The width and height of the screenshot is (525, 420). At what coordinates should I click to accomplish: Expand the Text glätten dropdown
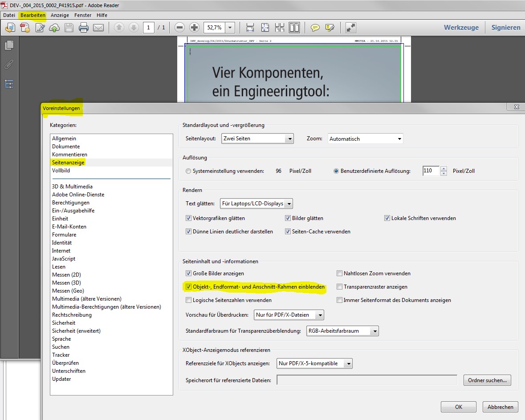pos(256,204)
